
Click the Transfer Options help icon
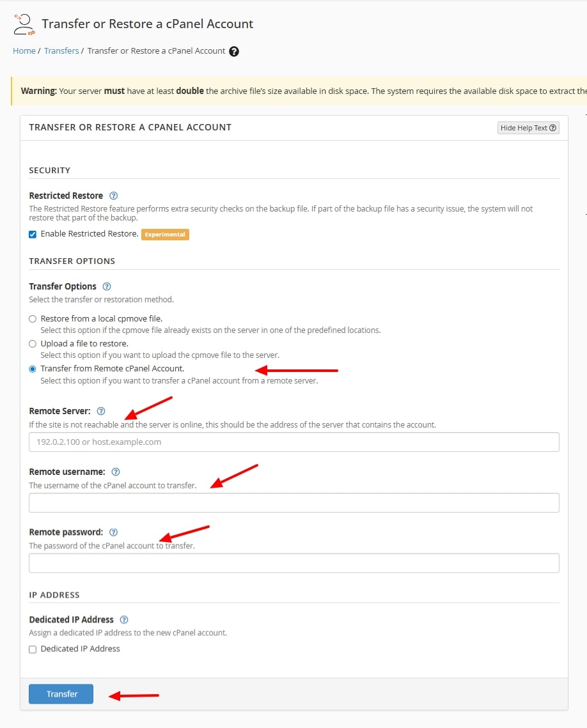tap(107, 286)
